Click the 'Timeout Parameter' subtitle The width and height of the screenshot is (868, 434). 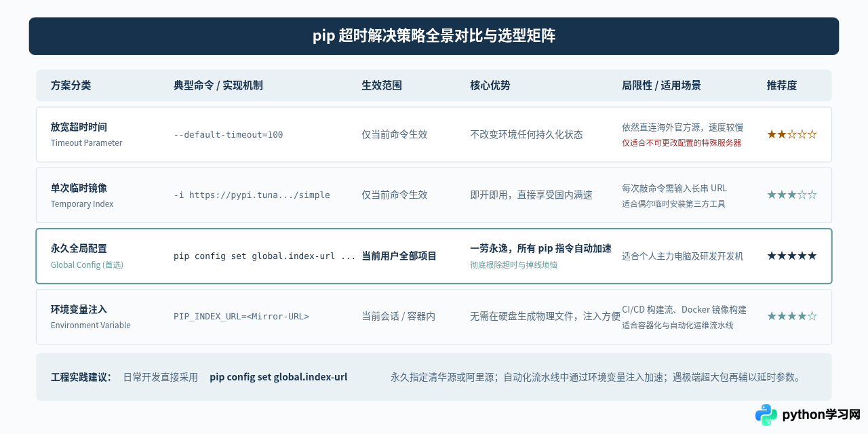87,143
